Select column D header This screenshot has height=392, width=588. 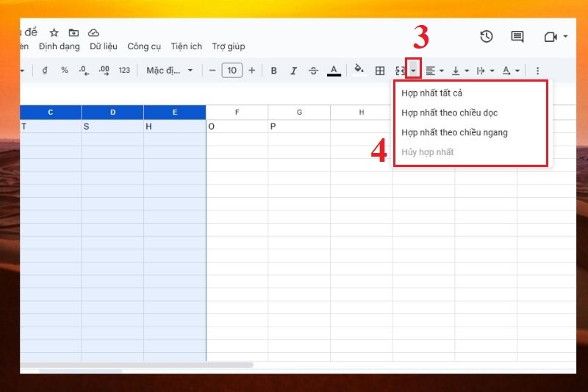click(112, 113)
